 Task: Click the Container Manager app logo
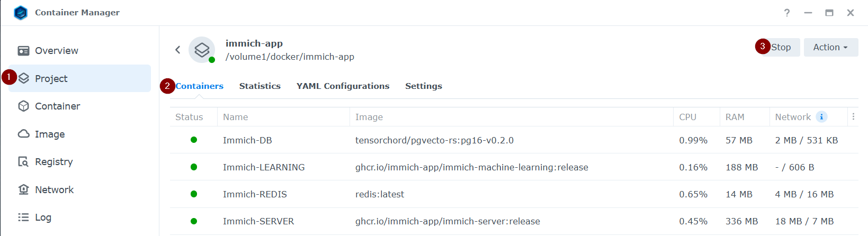click(x=21, y=13)
